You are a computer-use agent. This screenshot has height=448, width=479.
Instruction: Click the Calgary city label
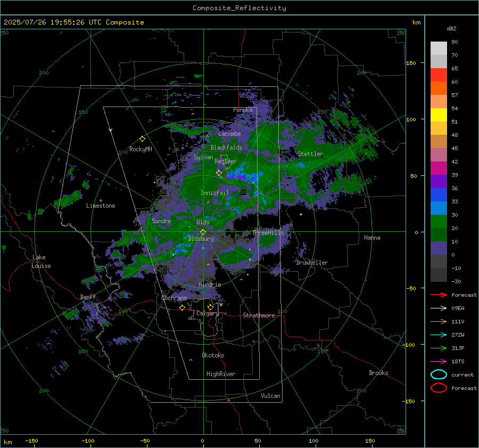(x=208, y=313)
